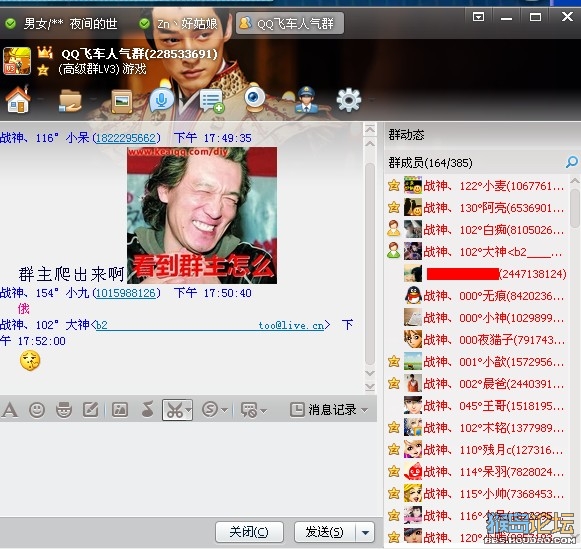Select member 战神、115°小帅
This screenshot has width=581, height=549.
tap(477, 494)
